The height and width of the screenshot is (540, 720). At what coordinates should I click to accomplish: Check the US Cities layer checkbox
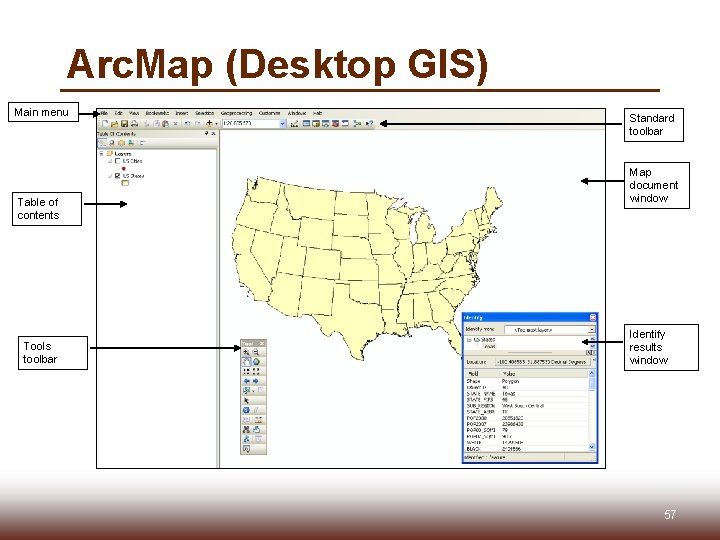pos(118,161)
